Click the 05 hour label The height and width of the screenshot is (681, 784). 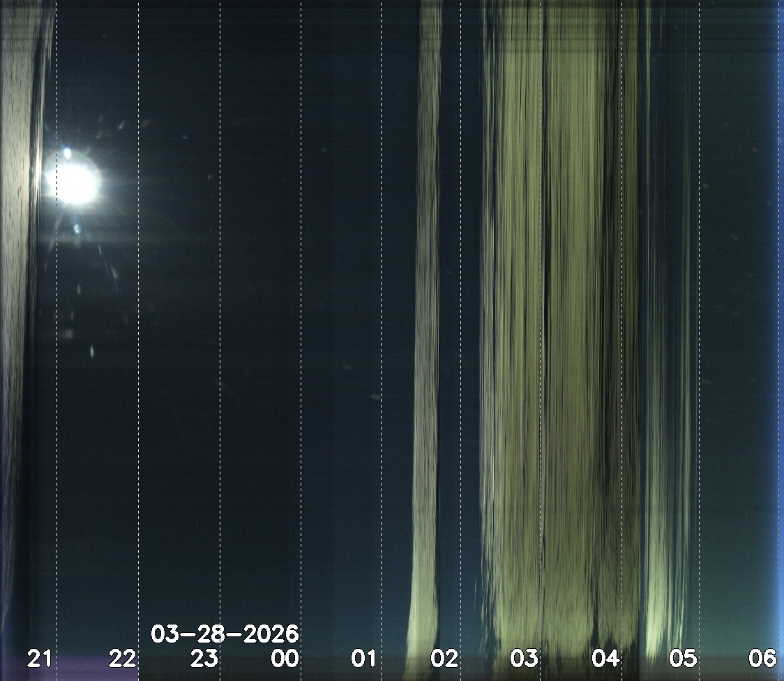[683, 658]
